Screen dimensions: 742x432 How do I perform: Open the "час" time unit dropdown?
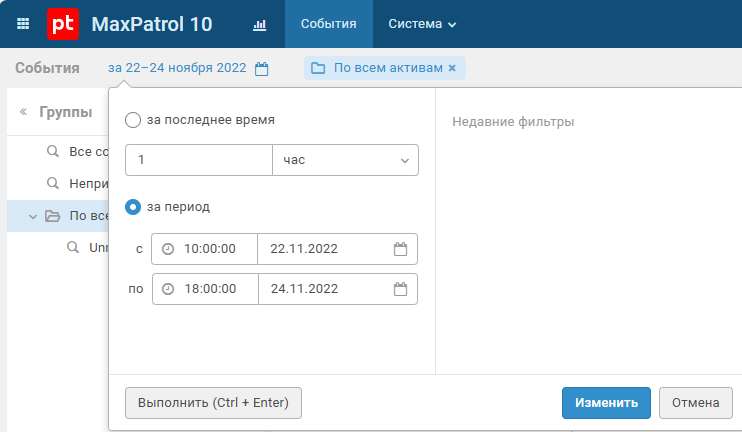click(345, 160)
